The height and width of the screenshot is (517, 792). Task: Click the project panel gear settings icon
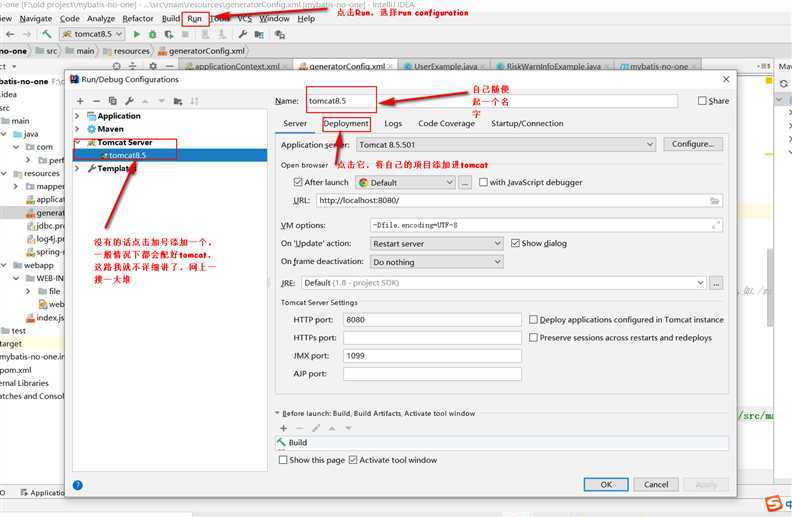click(153, 66)
